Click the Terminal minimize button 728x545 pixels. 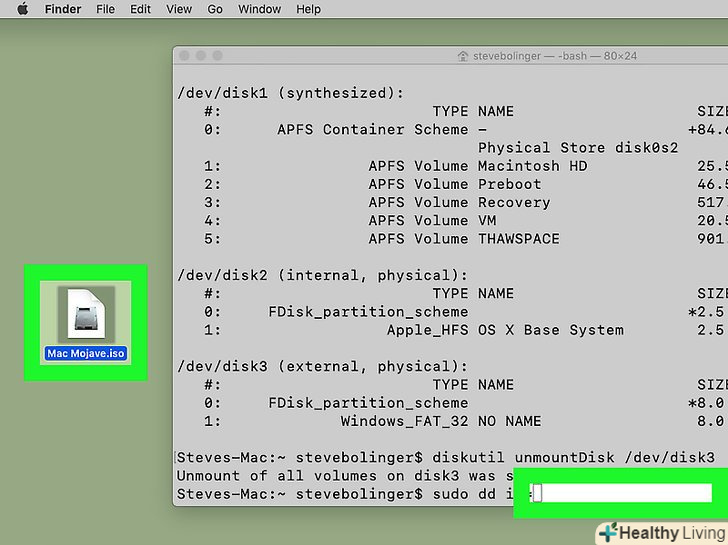201,56
